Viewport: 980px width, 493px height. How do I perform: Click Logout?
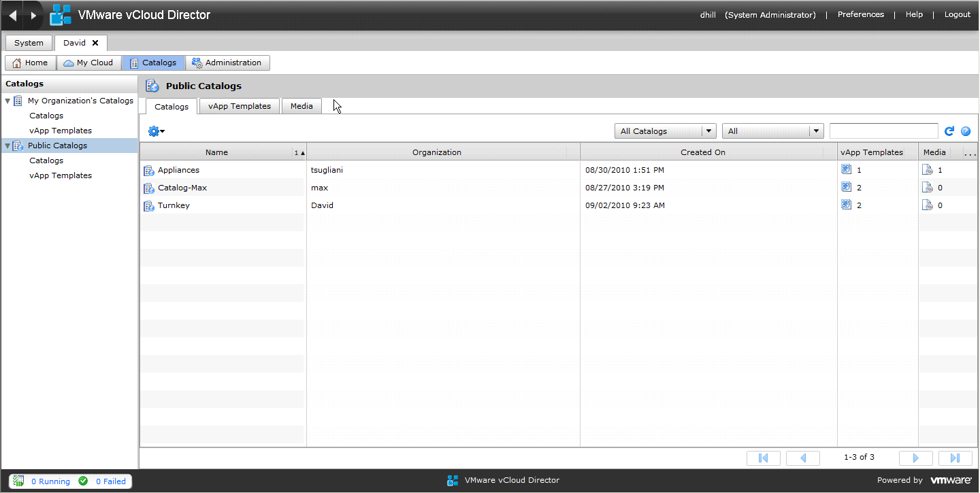[x=958, y=14]
